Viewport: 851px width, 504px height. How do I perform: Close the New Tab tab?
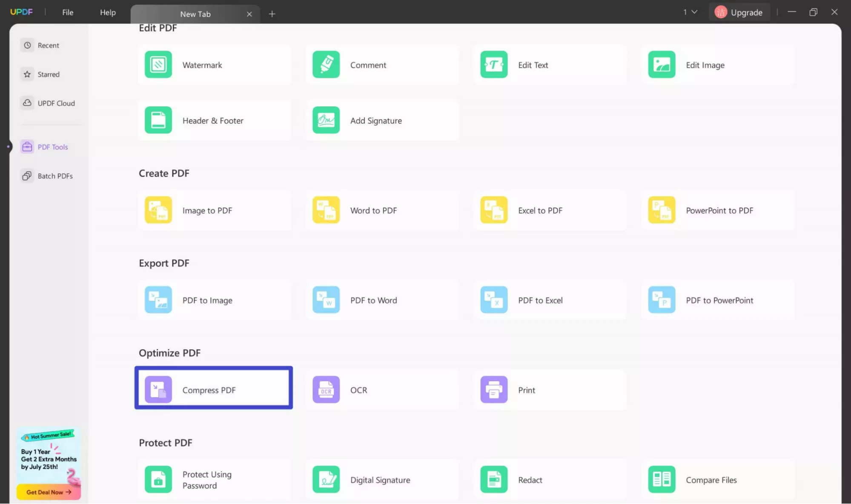(x=249, y=14)
